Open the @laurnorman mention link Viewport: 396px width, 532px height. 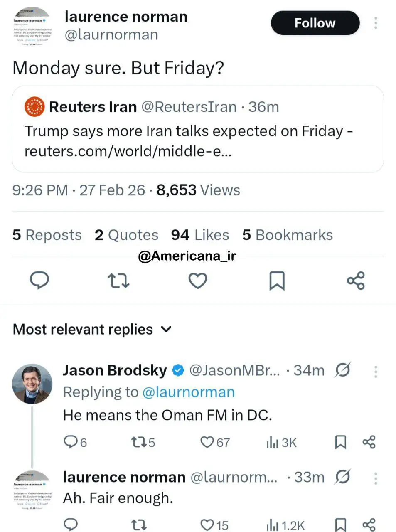188,392
